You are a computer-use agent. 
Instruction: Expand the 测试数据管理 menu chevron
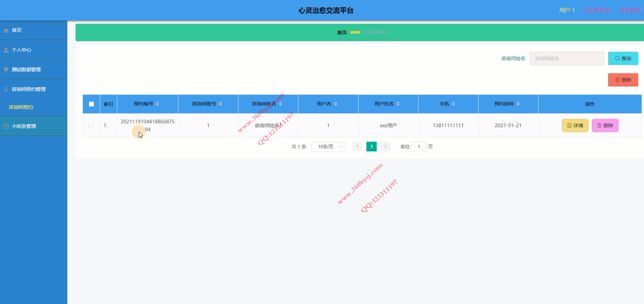pyautogui.click(x=59, y=69)
